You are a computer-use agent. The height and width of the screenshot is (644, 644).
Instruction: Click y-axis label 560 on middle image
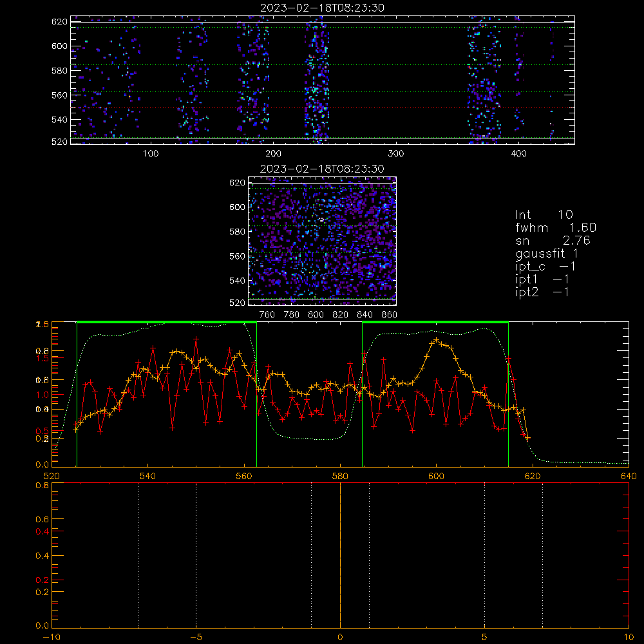237,256
